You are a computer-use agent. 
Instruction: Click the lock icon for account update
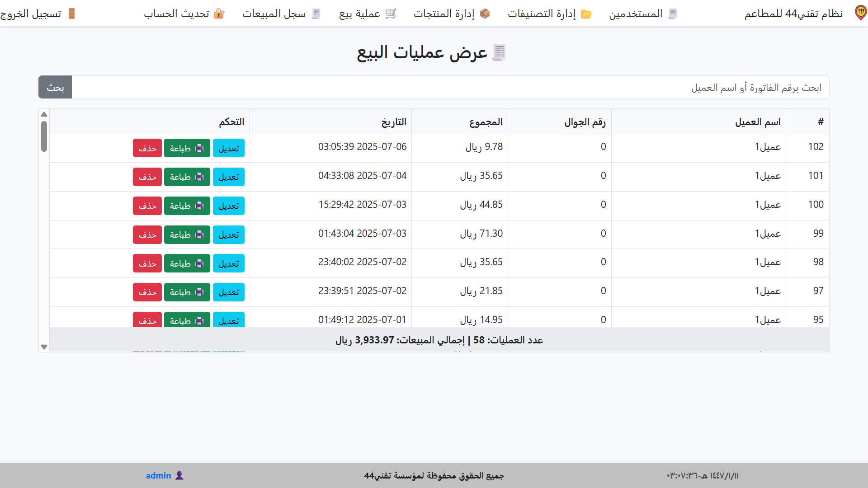219,14
